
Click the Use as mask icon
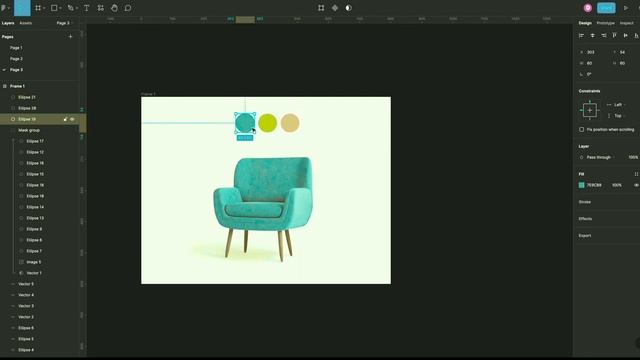tap(348, 8)
